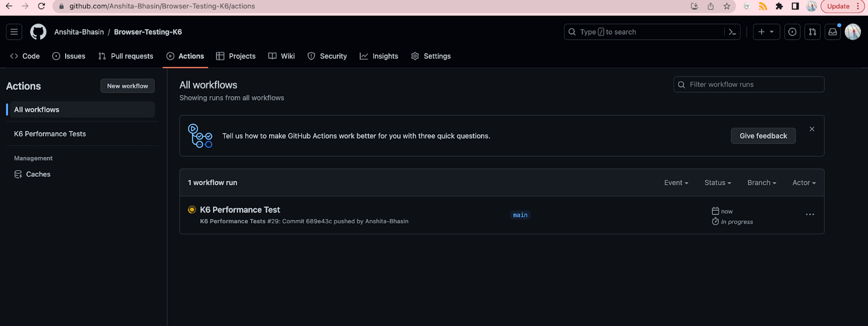This screenshot has height=326, width=868.
Task: Click the browser profile avatar
Action: pyautogui.click(x=812, y=6)
